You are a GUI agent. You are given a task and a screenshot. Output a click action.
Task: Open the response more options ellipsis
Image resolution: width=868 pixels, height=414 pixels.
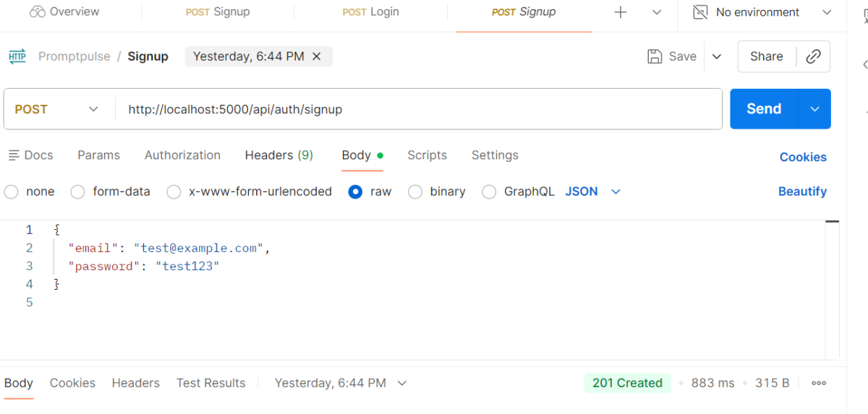[819, 383]
